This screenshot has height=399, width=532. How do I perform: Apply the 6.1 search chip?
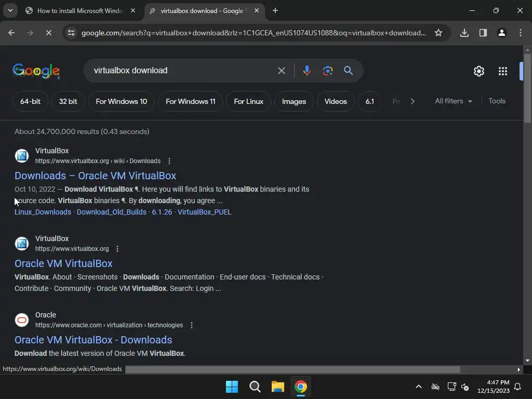[x=370, y=101]
